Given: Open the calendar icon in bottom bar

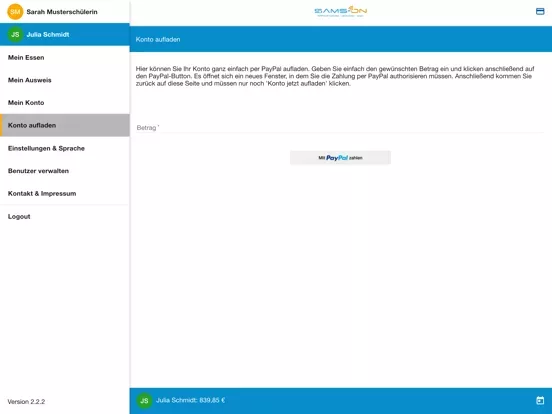Looking at the screenshot, I should click(540, 400).
